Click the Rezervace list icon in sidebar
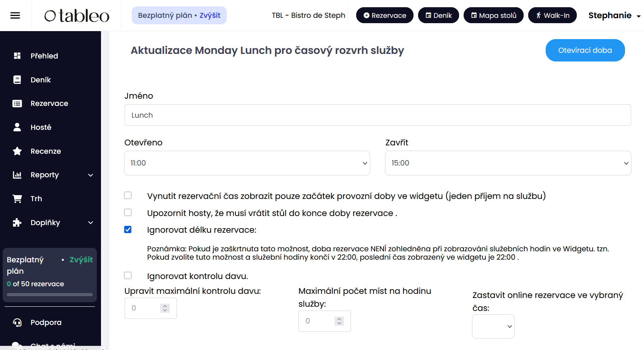Image resolution: width=644 pixels, height=350 pixels. [x=17, y=103]
